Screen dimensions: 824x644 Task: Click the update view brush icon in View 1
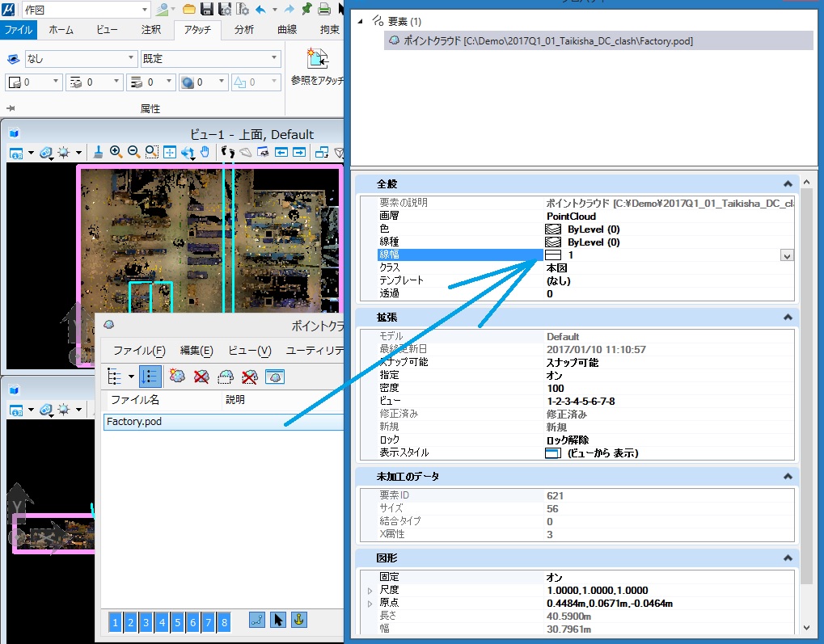click(x=99, y=153)
